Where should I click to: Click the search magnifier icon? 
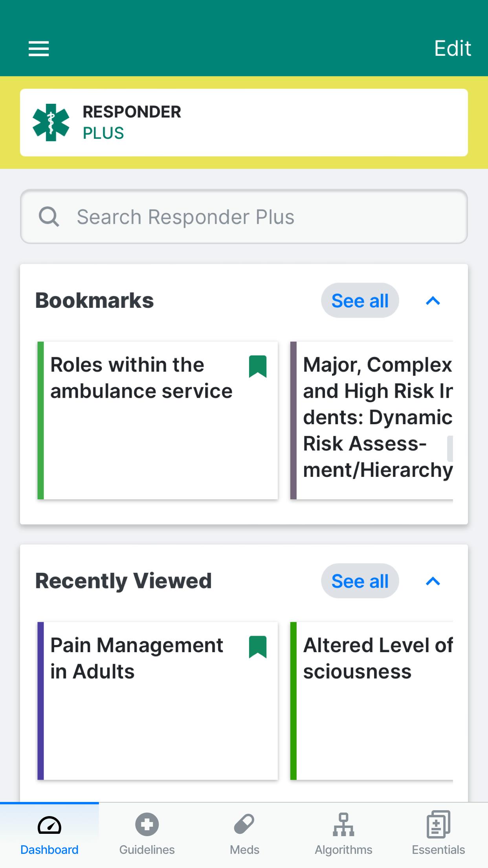click(x=49, y=217)
